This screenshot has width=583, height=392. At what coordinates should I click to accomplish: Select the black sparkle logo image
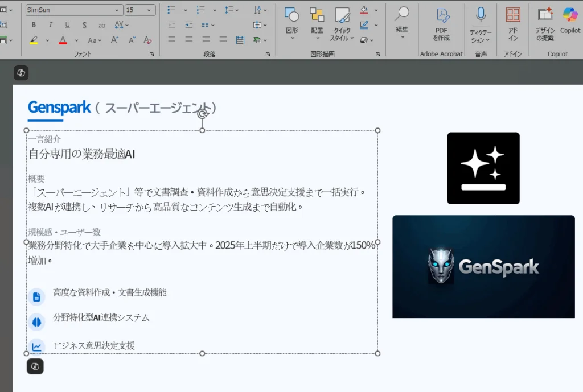click(x=483, y=168)
